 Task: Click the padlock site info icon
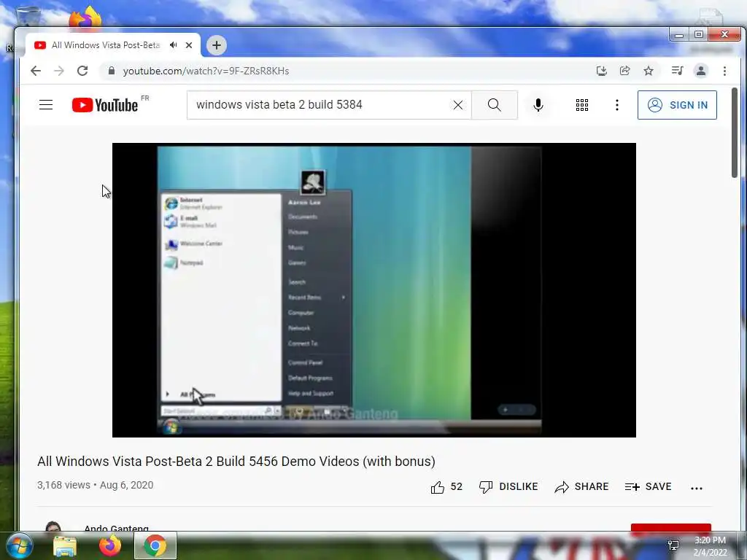(x=112, y=71)
